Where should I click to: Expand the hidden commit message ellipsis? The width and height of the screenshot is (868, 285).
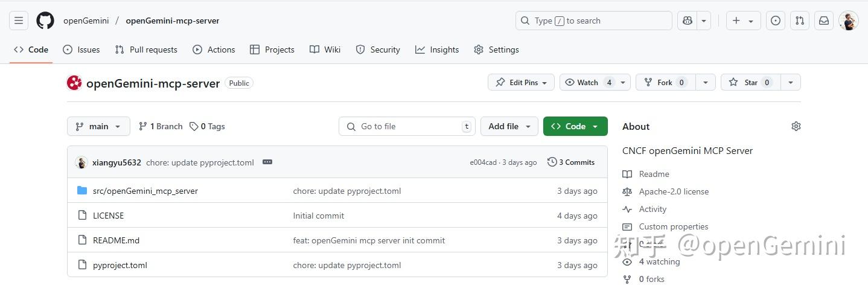[267, 162]
